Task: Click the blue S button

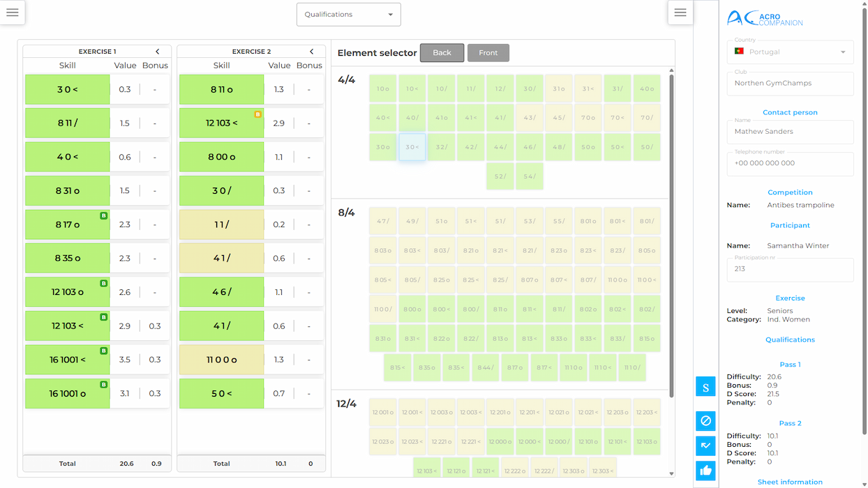Action: (705, 387)
